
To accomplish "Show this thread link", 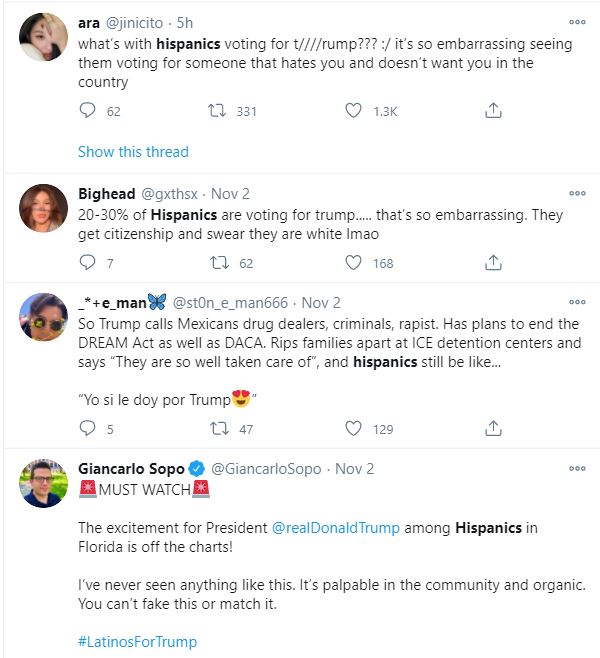I will point(133,151).
